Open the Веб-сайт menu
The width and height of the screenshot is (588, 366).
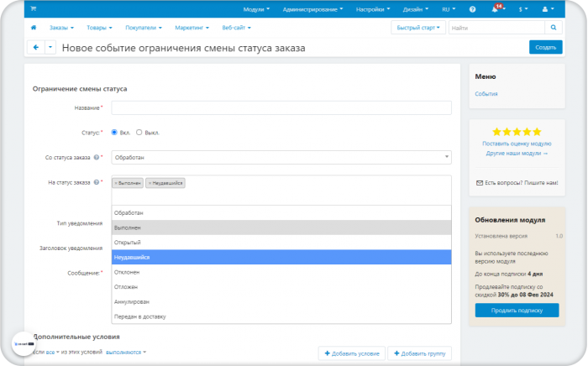236,28
